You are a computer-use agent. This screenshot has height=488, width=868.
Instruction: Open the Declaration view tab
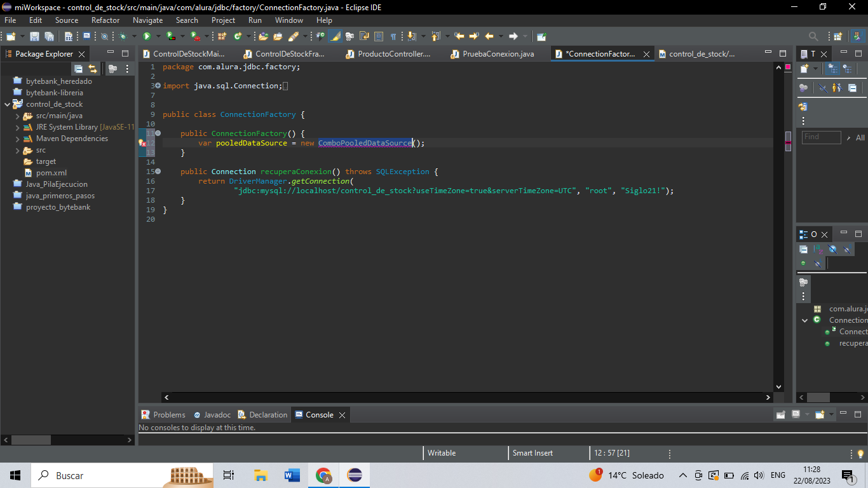[x=262, y=415]
